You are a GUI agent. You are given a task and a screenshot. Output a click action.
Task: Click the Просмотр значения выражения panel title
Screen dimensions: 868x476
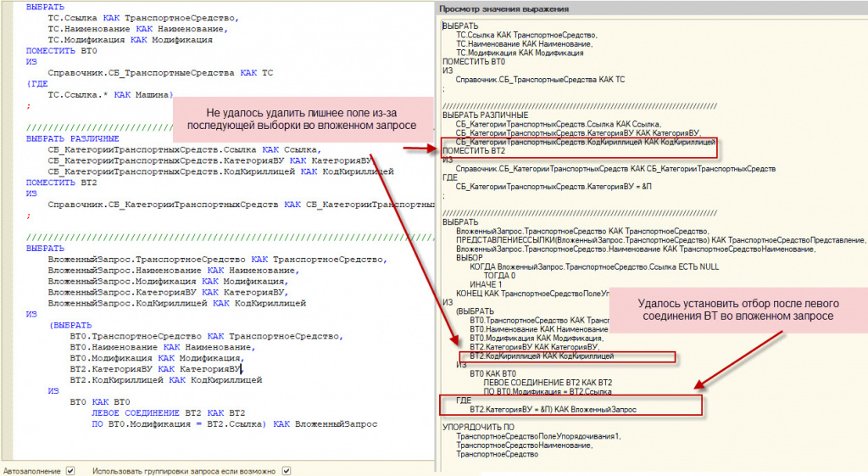point(504,8)
